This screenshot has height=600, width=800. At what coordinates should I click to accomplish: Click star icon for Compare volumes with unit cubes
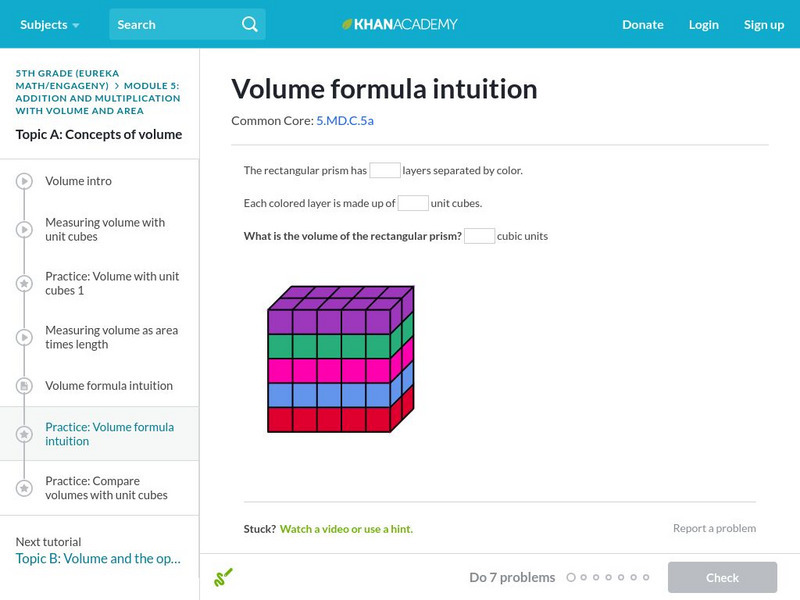pos(24,488)
